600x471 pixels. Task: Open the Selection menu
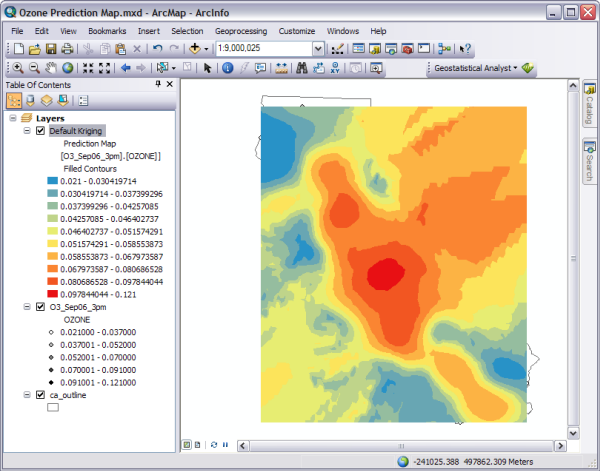click(x=187, y=31)
